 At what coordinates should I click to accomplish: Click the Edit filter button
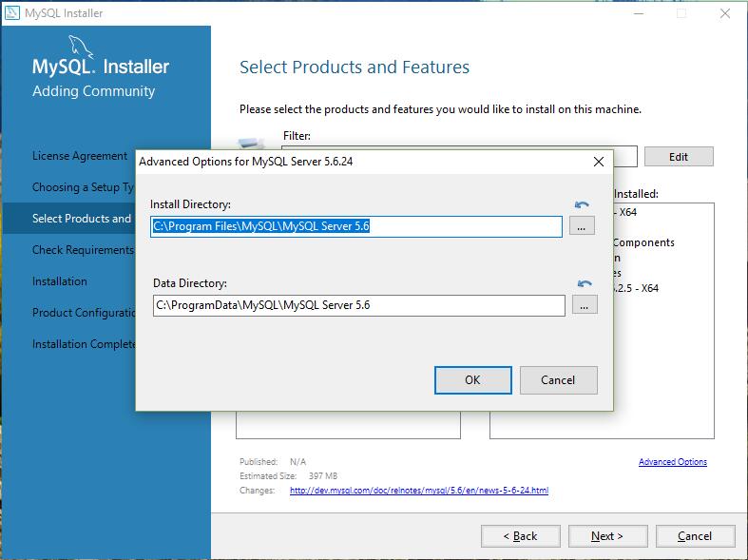coord(678,157)
